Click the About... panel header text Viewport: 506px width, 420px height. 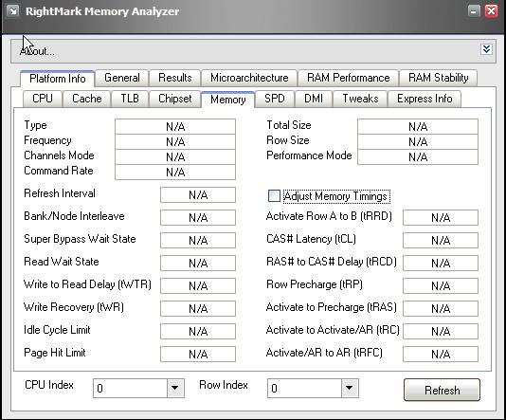click(x=37, y=51)
